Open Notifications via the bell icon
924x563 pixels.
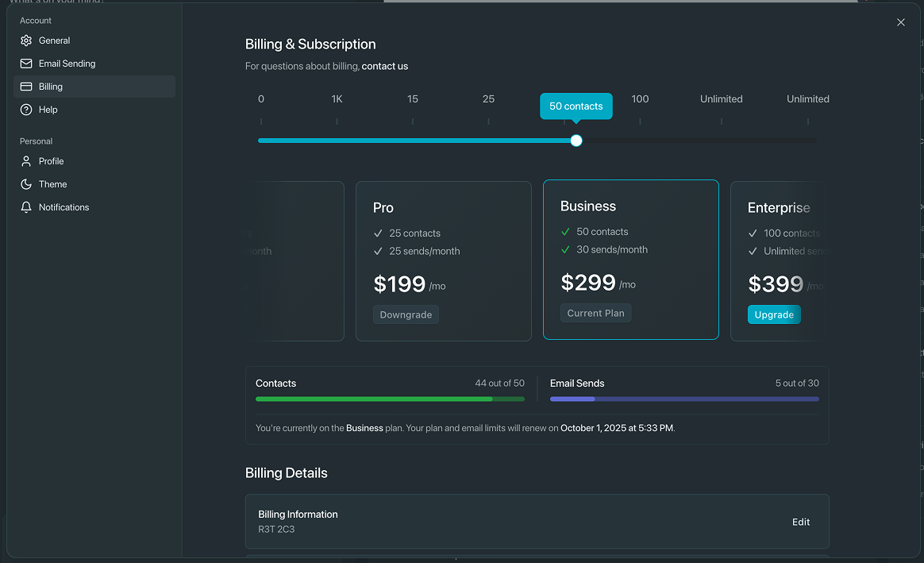coord(25,207)
